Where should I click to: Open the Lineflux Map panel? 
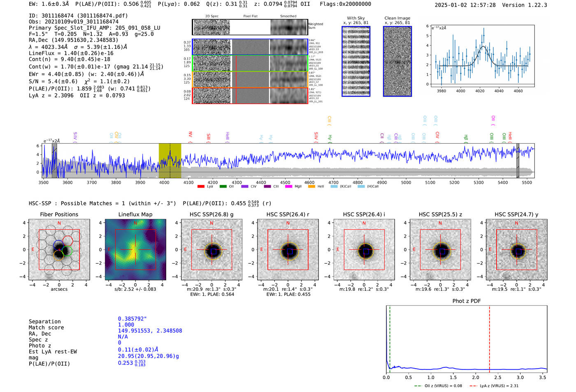(x=135, y=250)
